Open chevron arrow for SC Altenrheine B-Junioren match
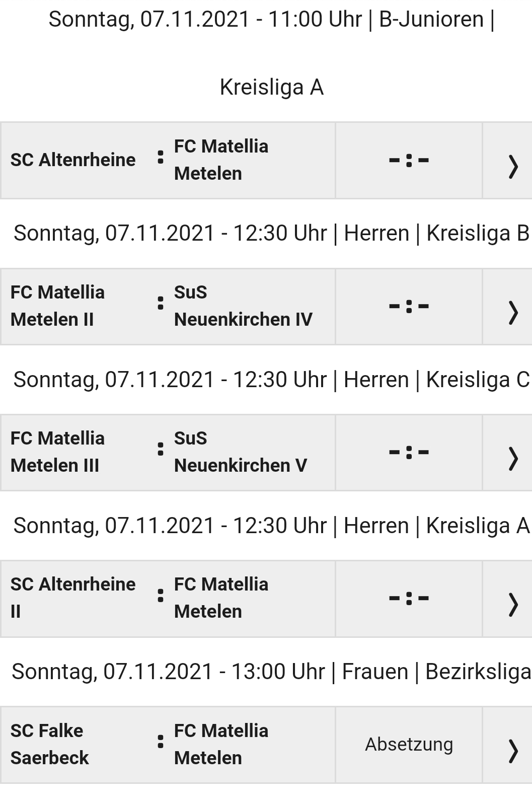Image resolution: width=532 pixels, height=805 pixels. click(513, 167)
